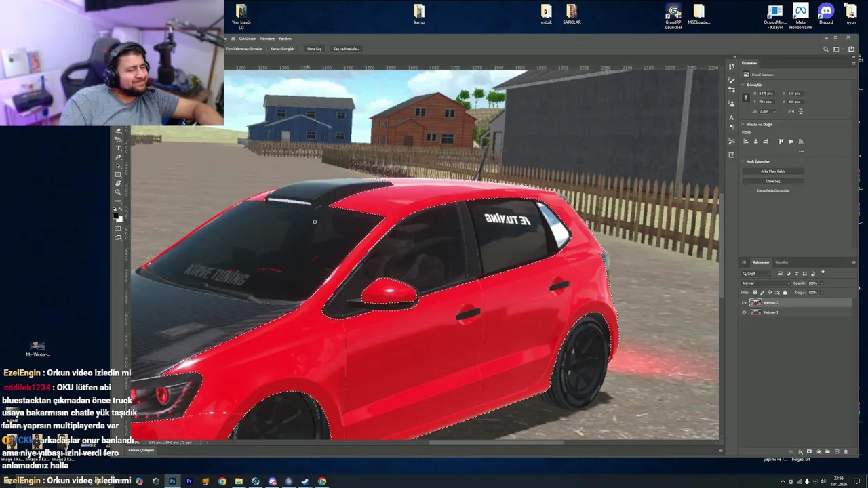Open the layer blend mode Normal dropdown
This screenshot has height=488, width=868.
click(766, 283)
